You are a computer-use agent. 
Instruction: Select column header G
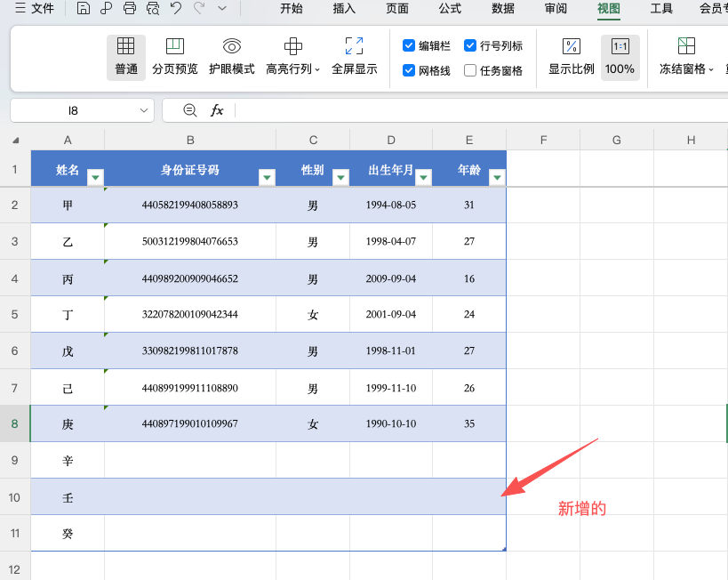[617, 140]
